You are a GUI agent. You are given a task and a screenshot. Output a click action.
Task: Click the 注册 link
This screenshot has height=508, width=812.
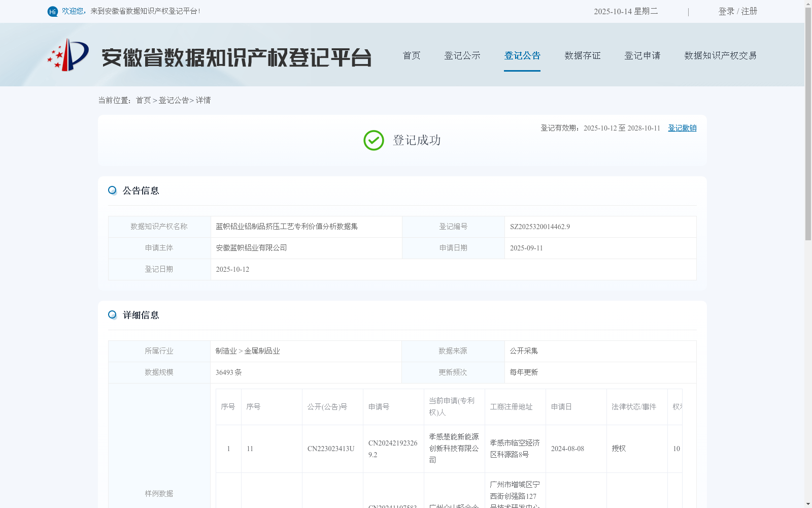(749, 11)
